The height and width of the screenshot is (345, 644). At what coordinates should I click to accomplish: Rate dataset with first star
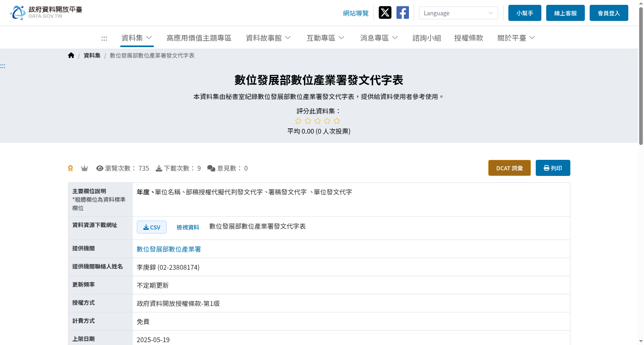(298, 121)
